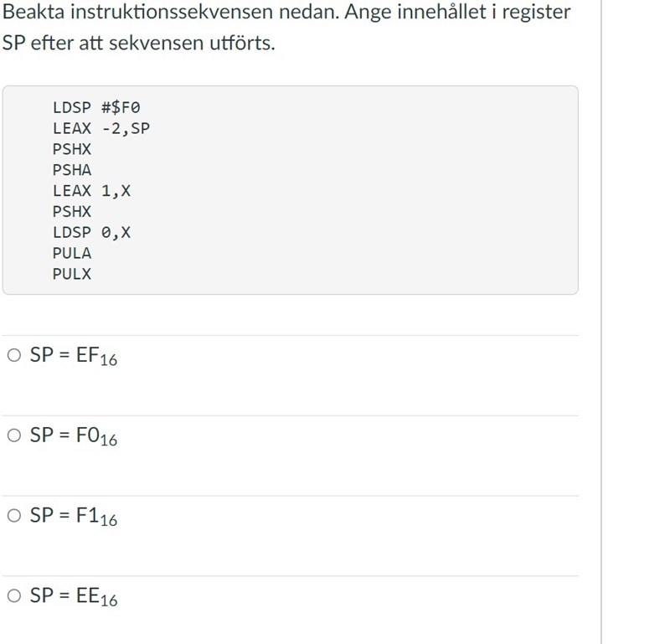The height and width of the screenshot is (644, 670).
Task: Click the 0,X operand in the code
Action: 116,232
